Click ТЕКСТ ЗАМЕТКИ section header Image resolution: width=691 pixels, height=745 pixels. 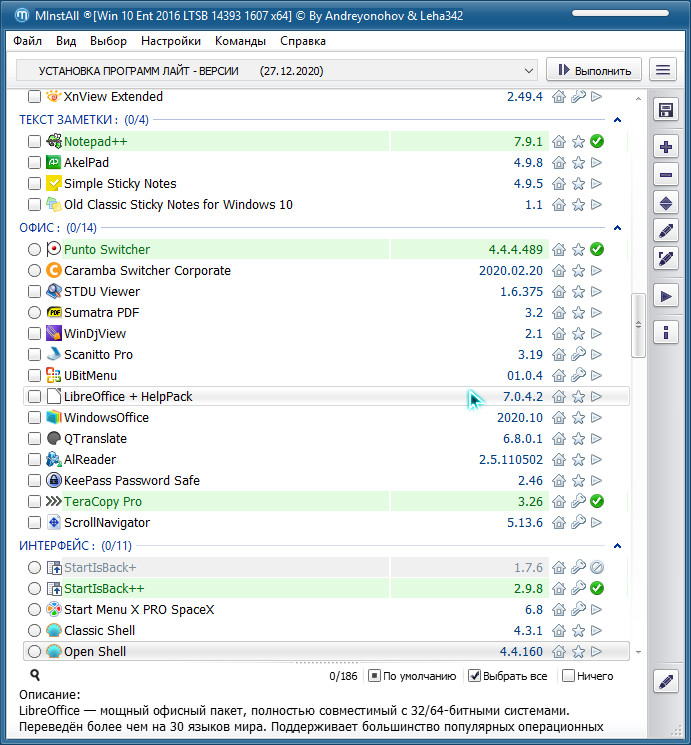click(84, 120)
